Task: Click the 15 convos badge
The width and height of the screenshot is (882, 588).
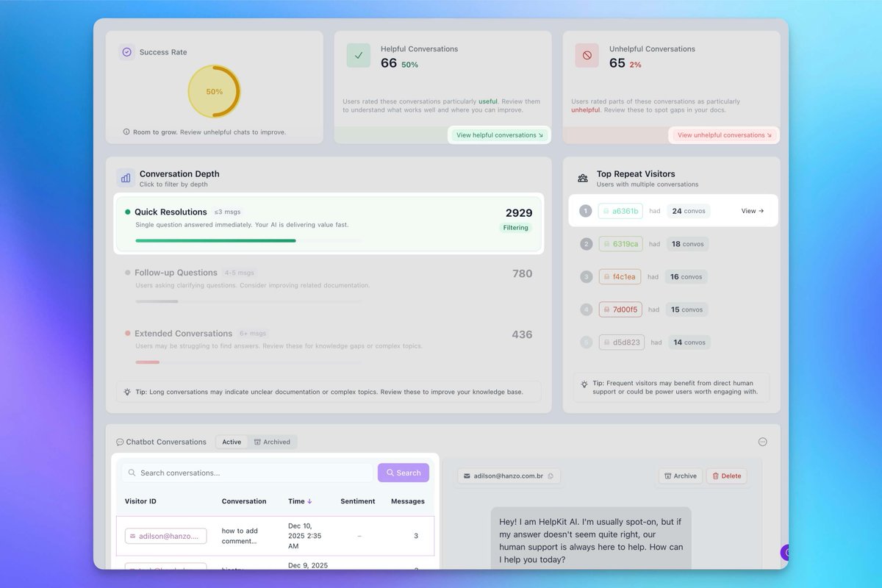Action: tap(686, 309)
